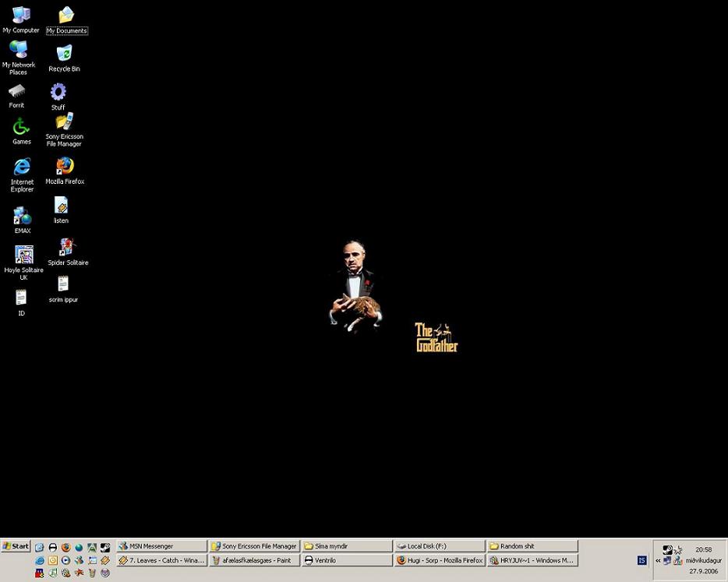Switch to Local Disk (F:) window
The image size is (728, 582).
[440, 546]
